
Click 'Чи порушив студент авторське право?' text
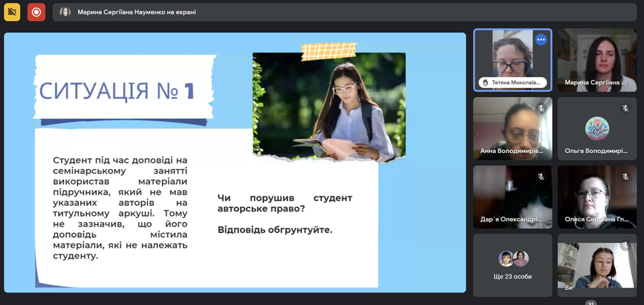coord(285,204)
